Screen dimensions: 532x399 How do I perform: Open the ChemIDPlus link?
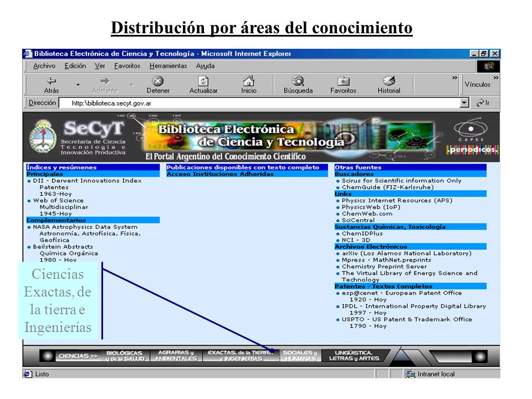(362, 233)
